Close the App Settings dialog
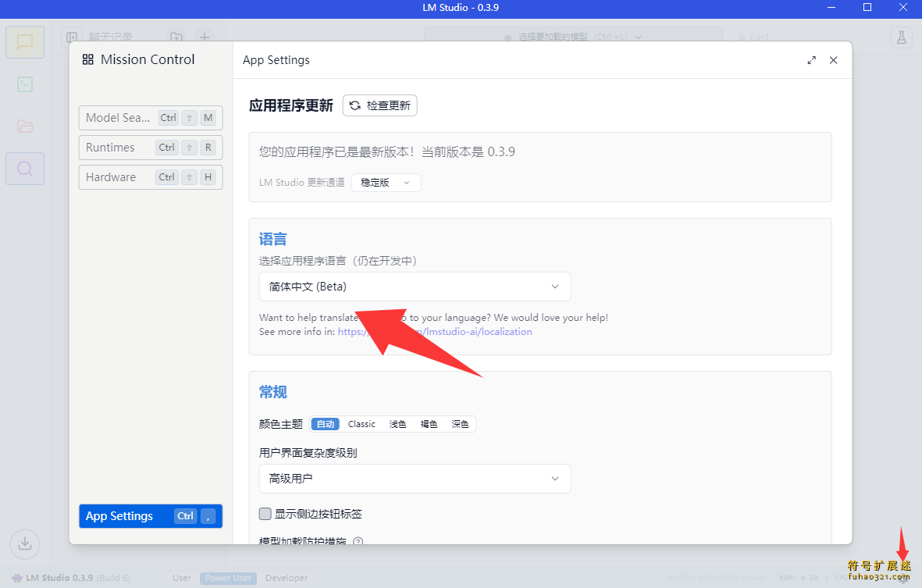Screen dimensions: 922x588 coord(833,60)
